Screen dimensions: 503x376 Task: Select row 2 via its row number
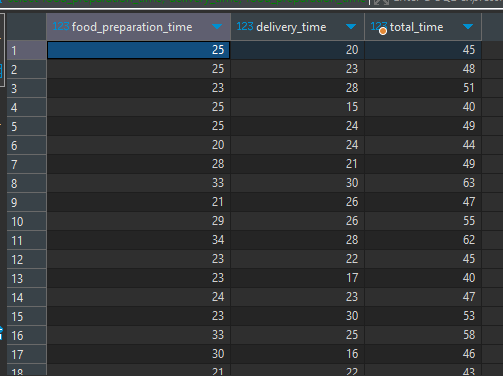click(26, 69)
